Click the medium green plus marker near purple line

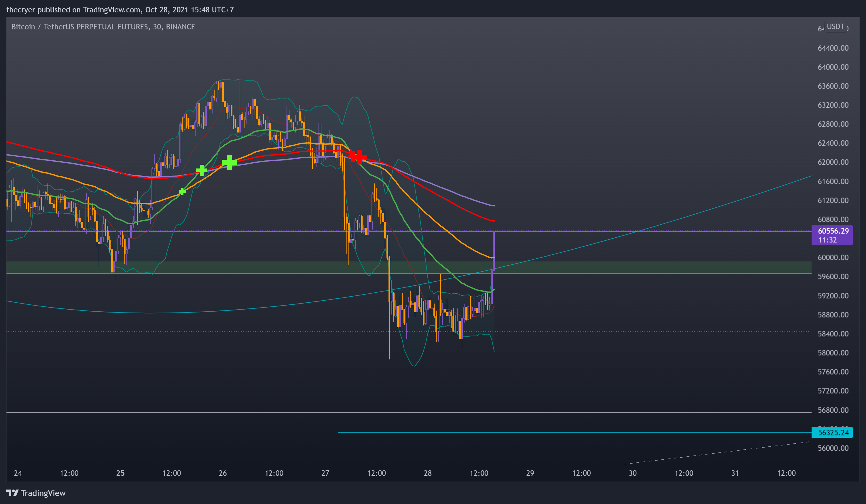pos(202,170)
